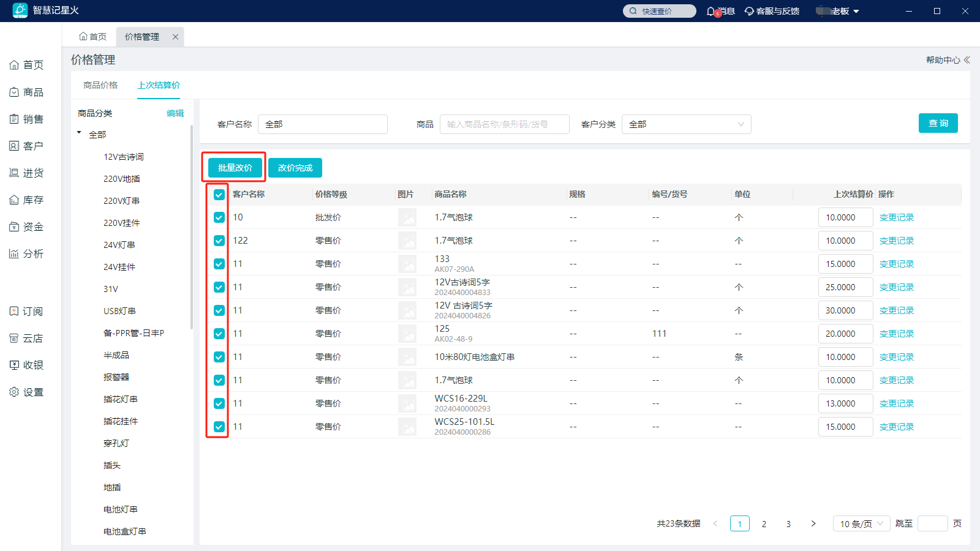Edit price field showing 30.0000
This screenshot has width=980, height=551.
(846, 310)
